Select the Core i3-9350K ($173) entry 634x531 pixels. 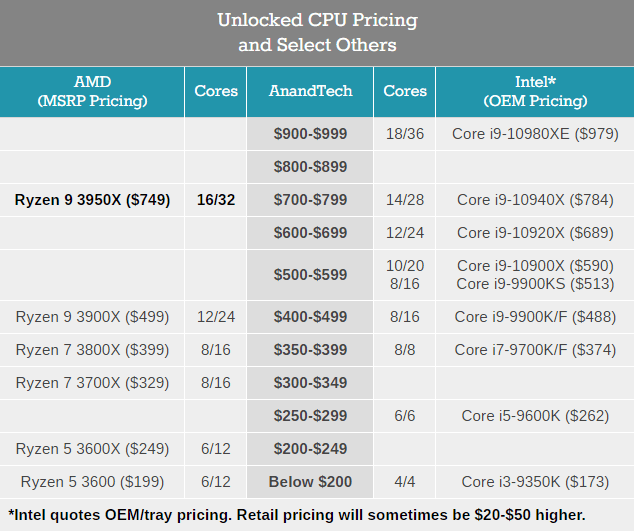click(534, 482)
